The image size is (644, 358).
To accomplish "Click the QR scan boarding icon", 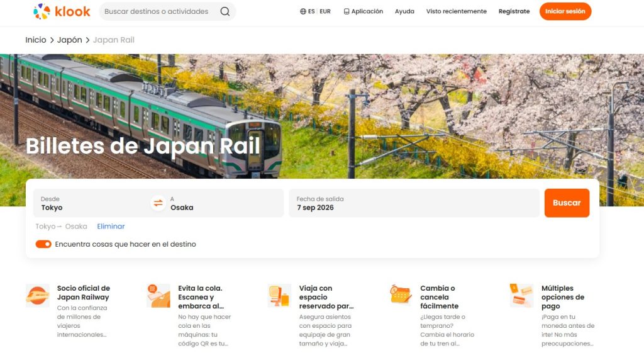I will click(x=158, y=296).
